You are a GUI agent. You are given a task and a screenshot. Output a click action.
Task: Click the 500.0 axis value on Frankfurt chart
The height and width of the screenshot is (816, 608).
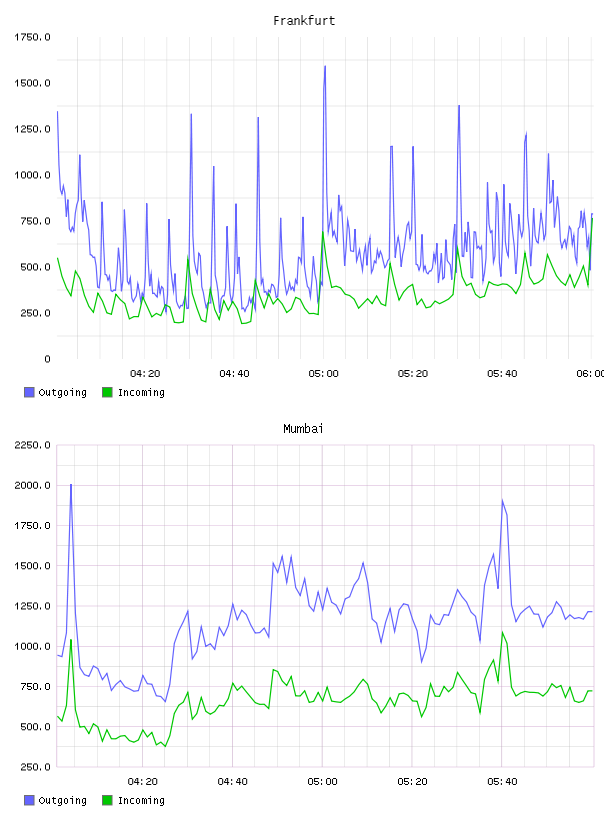(x=35, y=267)
